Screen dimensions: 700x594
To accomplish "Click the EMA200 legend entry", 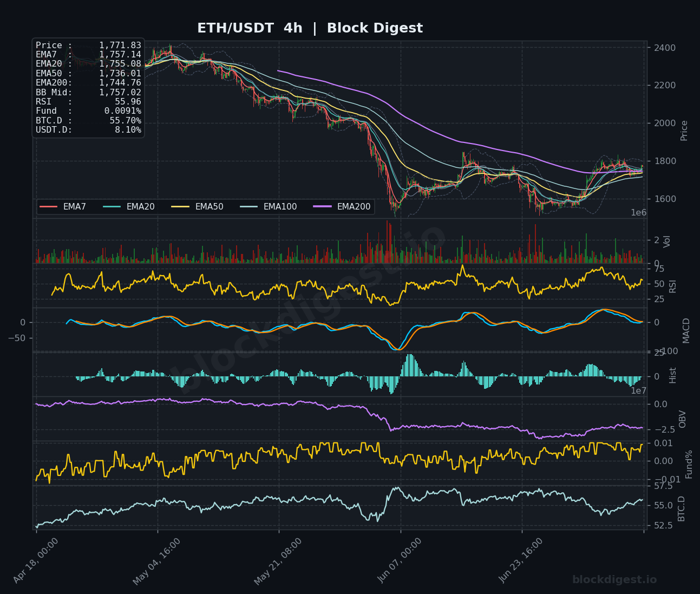I will tap(342, 207).
